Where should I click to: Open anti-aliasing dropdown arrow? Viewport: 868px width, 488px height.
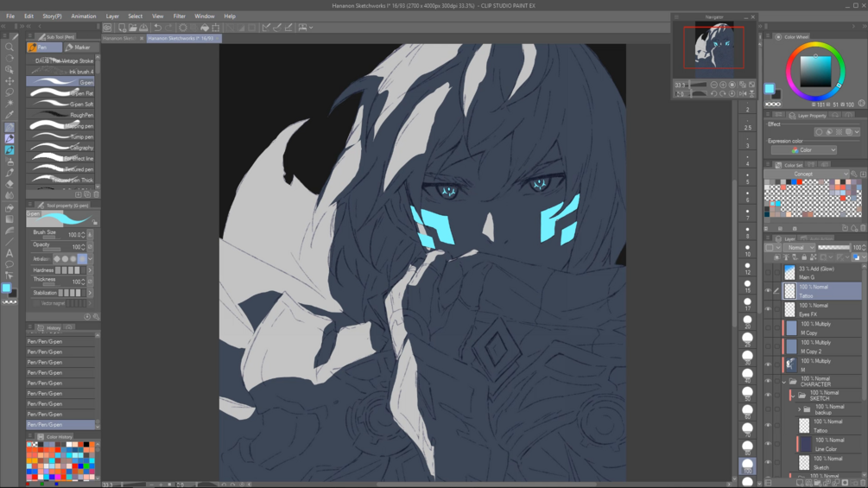[x=90, y=259]
